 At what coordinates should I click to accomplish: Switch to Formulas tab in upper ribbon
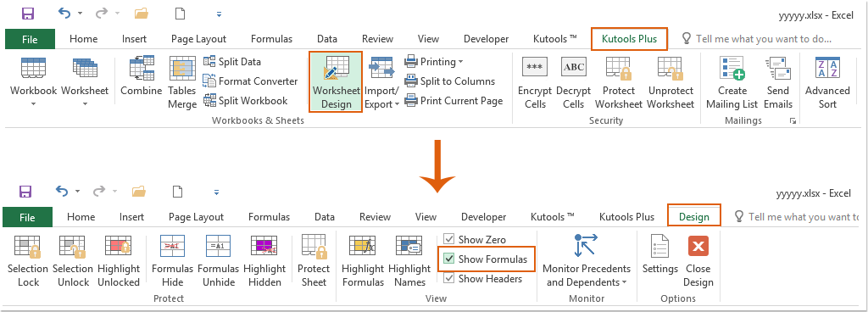pyautogui.click(x=271, y=39)
